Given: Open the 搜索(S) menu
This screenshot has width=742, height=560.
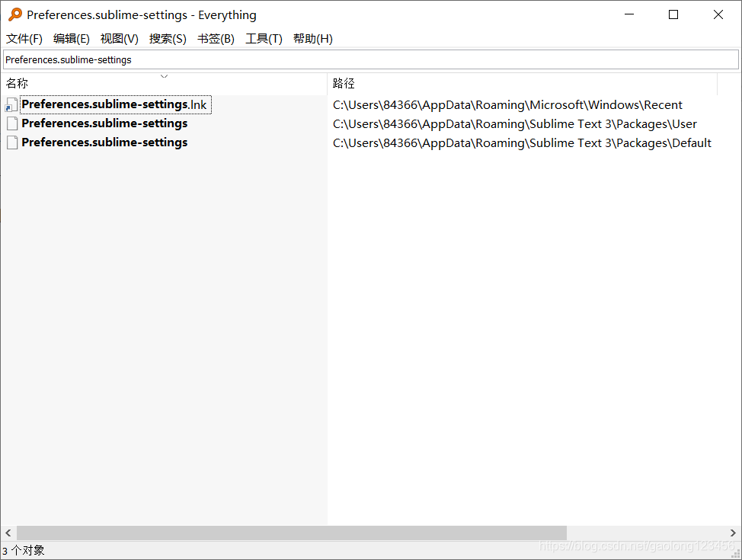Looking at the screenshot, I should [168, 38].
